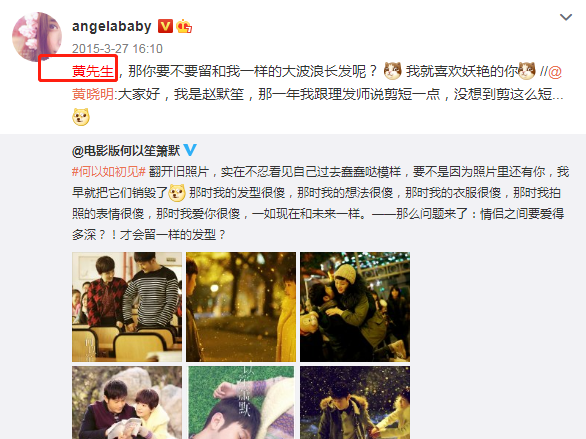Image resolution: width=586 pixels, height=439 pixels.
Task: Open the #何以如初见# hashtag topic
Action: pyautogui.click(x=108, y=172)
